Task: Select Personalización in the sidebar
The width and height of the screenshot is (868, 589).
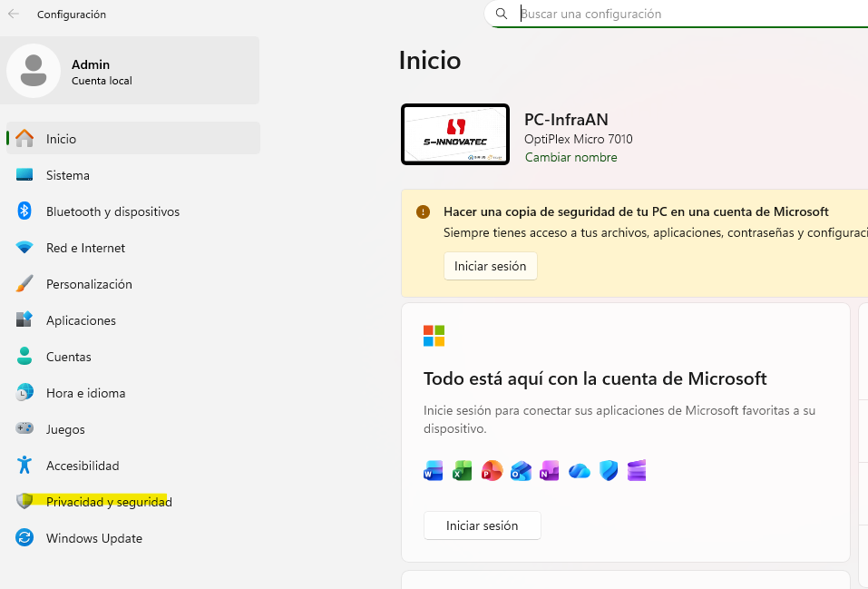Action: point(132,284)
